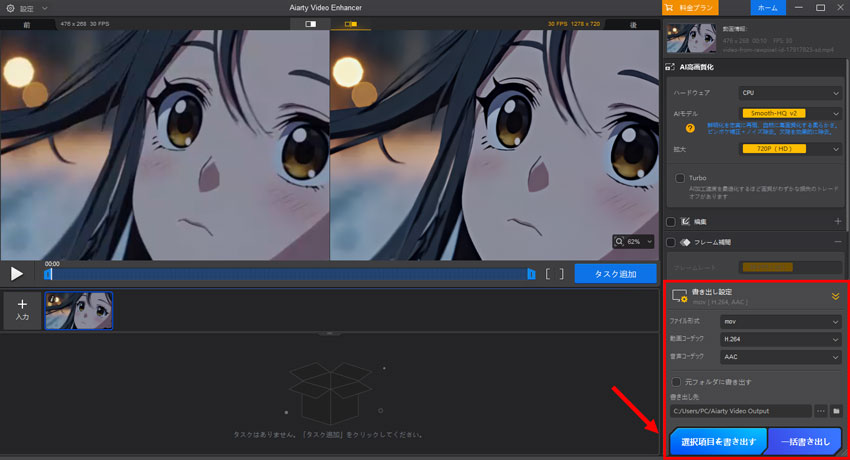This screenshot has height=460, width=850.
Task: Enable the 編集 edit checkbox
Action: [671, 222]
